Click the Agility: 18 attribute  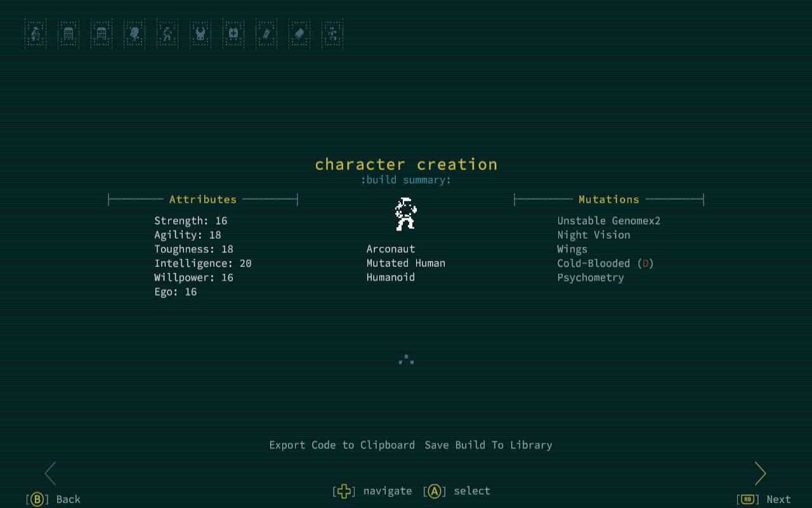[188, 235]
